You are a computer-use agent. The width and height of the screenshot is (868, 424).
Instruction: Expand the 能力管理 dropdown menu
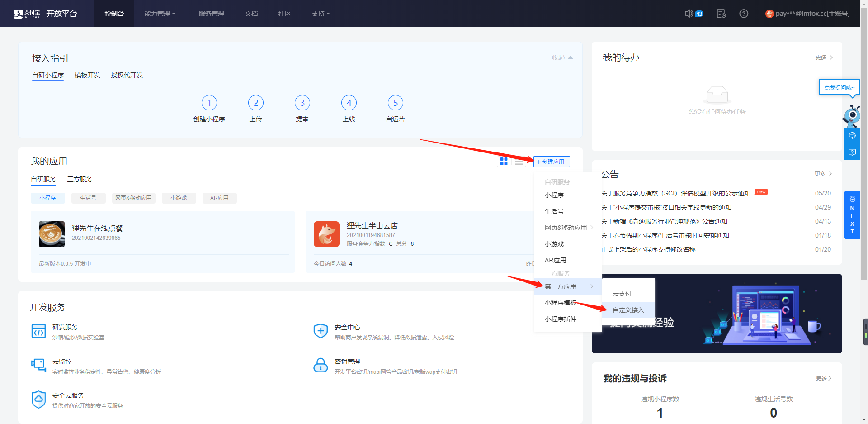160,14
